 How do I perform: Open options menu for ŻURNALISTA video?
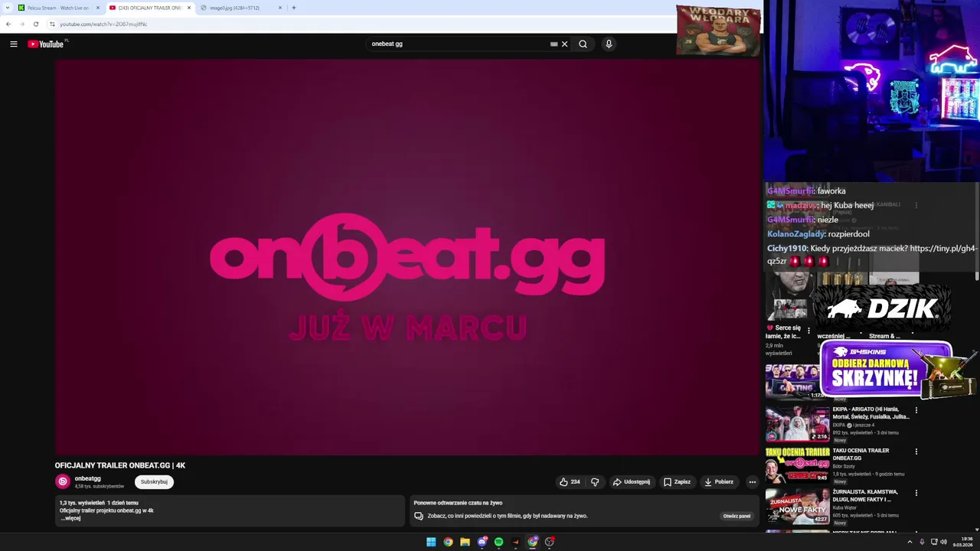pos(916,493)
